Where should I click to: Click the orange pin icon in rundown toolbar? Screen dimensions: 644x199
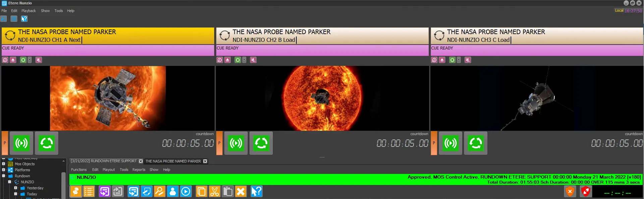coord(76,192)
